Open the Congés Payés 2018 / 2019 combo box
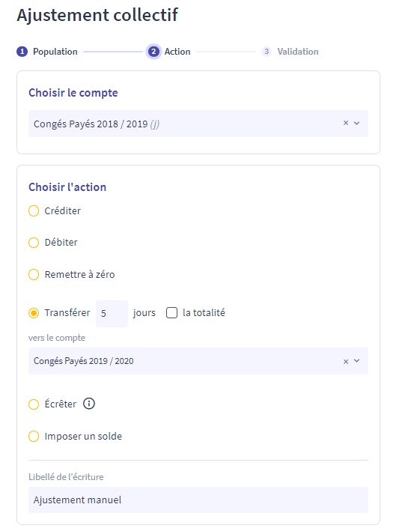Image resolution: width=420 pixels, height=531 pixels. coord(198,124)
